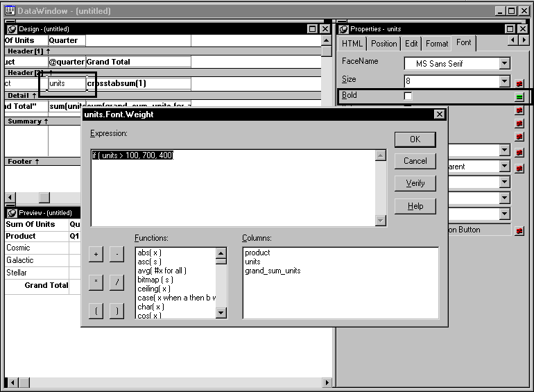Click Functions list scroll down arrow
534x392 pixels.
coord(221,313)
